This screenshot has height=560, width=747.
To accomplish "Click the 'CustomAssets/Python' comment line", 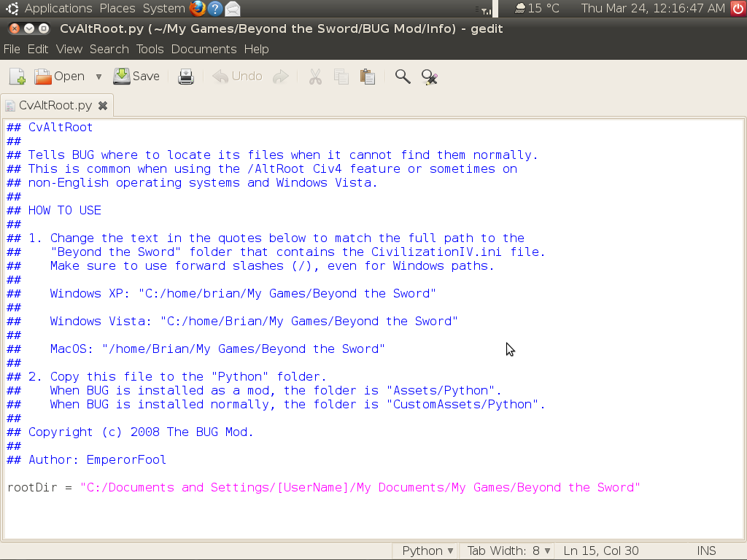I will [x=276, y=405].
